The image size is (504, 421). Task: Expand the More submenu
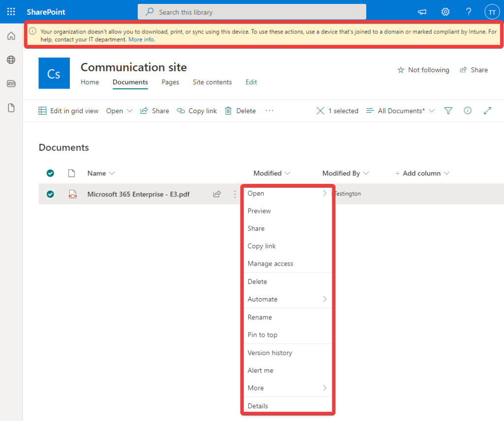[x=287, y=388]
